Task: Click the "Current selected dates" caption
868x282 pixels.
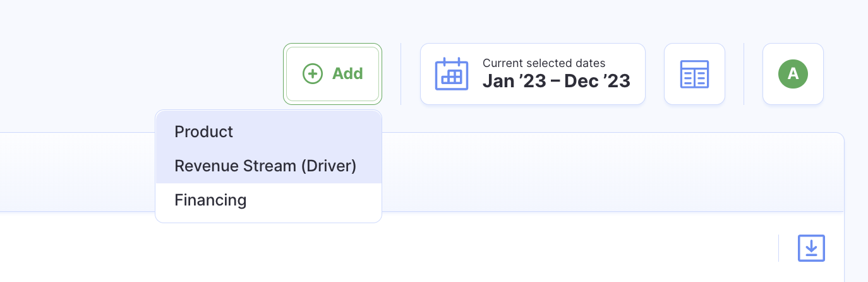Action: (544, 63)
